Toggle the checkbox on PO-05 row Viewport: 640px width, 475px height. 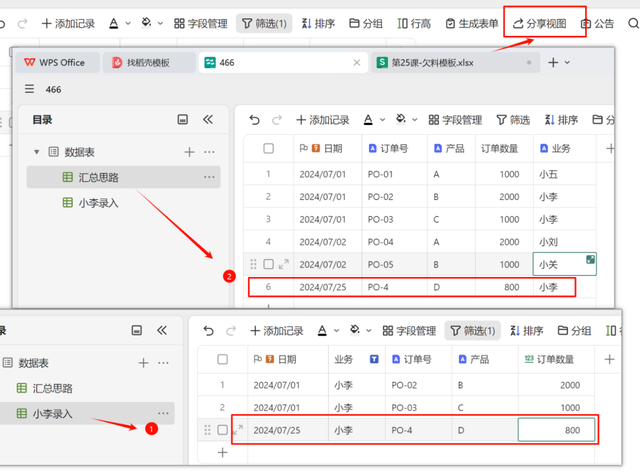(268, 264)
